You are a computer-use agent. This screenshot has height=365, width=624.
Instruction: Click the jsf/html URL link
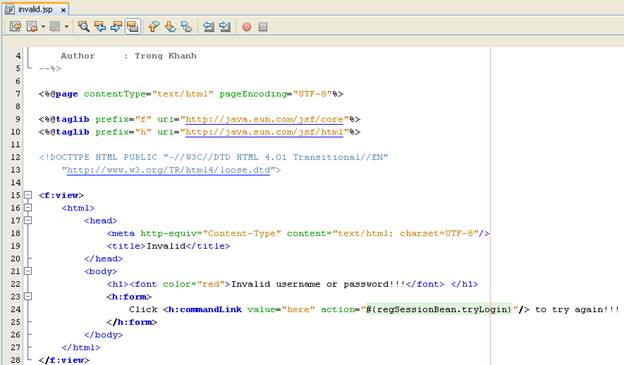pos(264,132)
